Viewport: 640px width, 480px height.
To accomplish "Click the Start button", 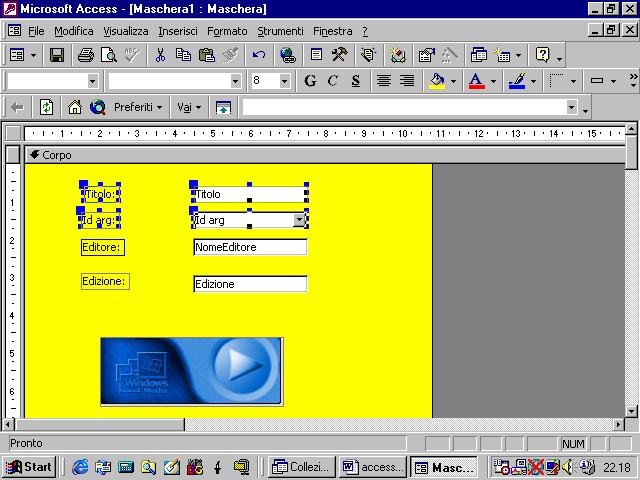I will point(29,467).
